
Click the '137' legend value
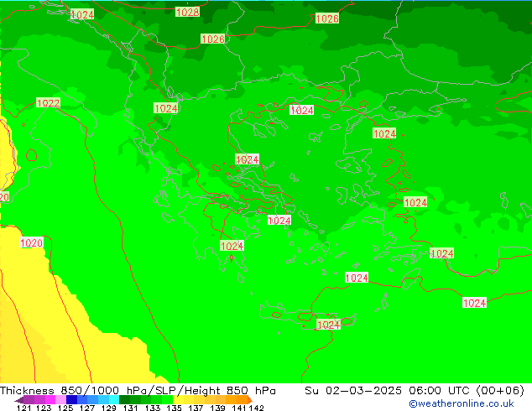[x=196, y=408]
